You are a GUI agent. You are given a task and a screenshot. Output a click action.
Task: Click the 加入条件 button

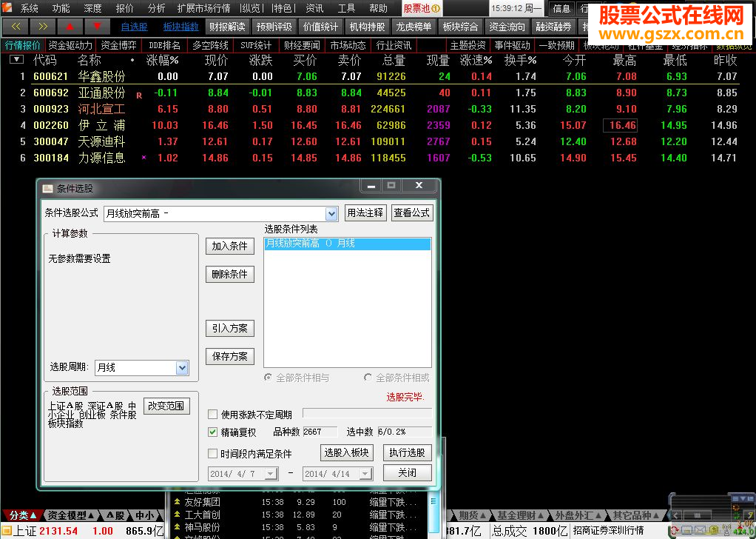tap(230, 246)
